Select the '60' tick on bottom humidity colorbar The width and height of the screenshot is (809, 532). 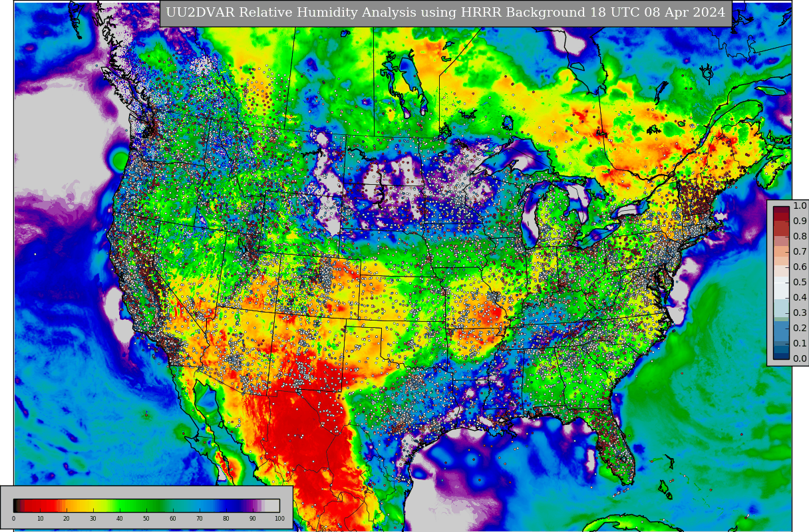[x=172, y=519]
